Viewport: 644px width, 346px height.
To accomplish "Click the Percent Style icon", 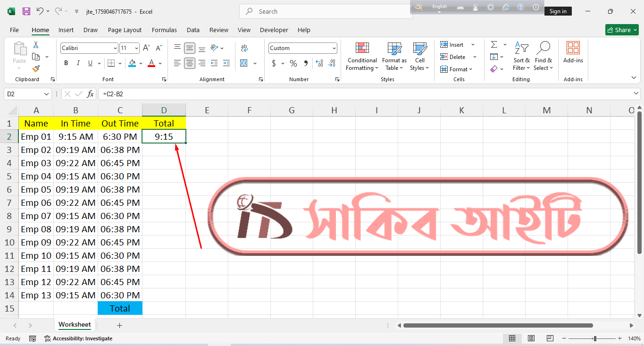I will tap(293, 63).
